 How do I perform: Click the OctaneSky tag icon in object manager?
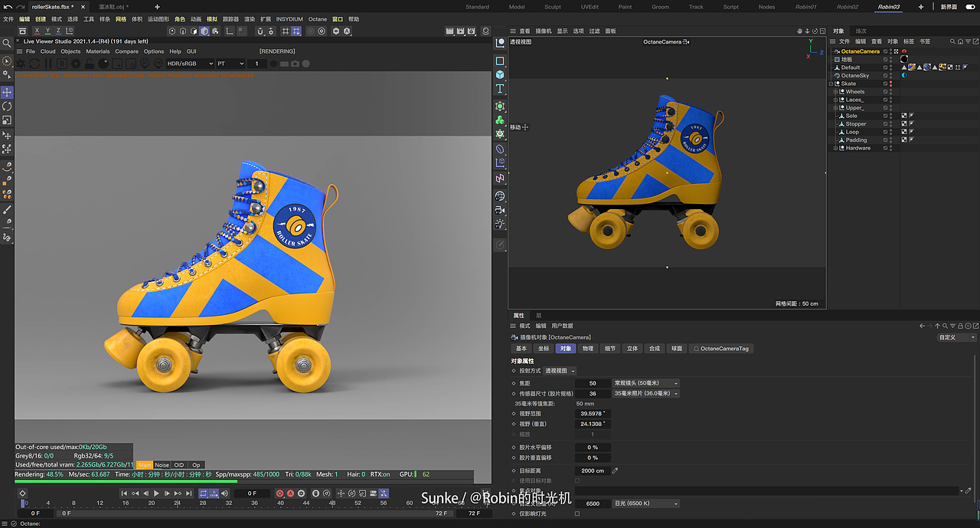904,75
